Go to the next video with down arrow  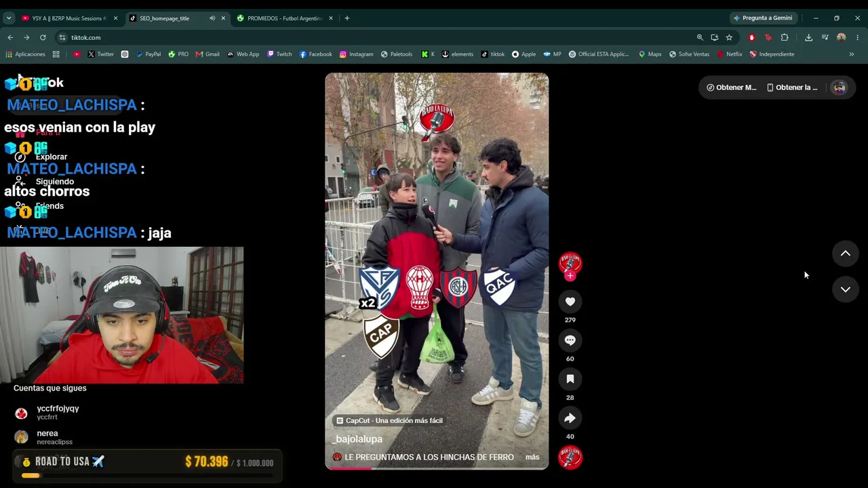coord(846,289)
